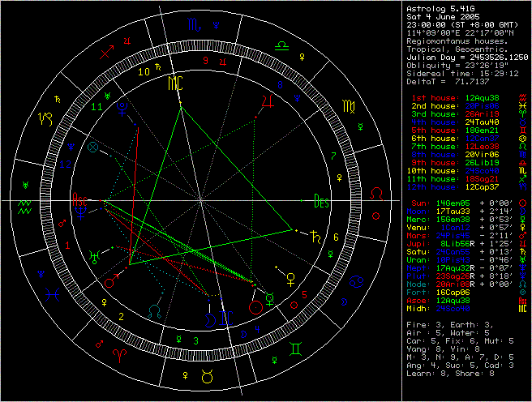Click the red Sun glyph inside the wheel

(257, 306)
